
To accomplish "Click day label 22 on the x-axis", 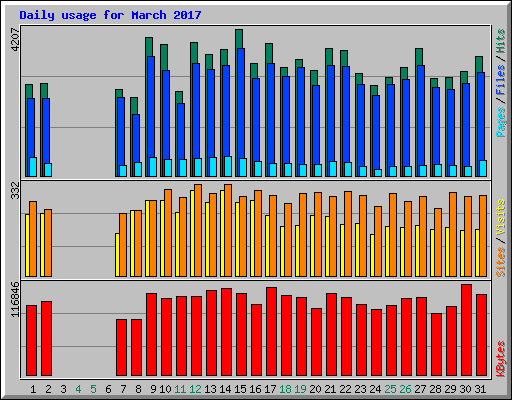I will (x=345, y=389).
